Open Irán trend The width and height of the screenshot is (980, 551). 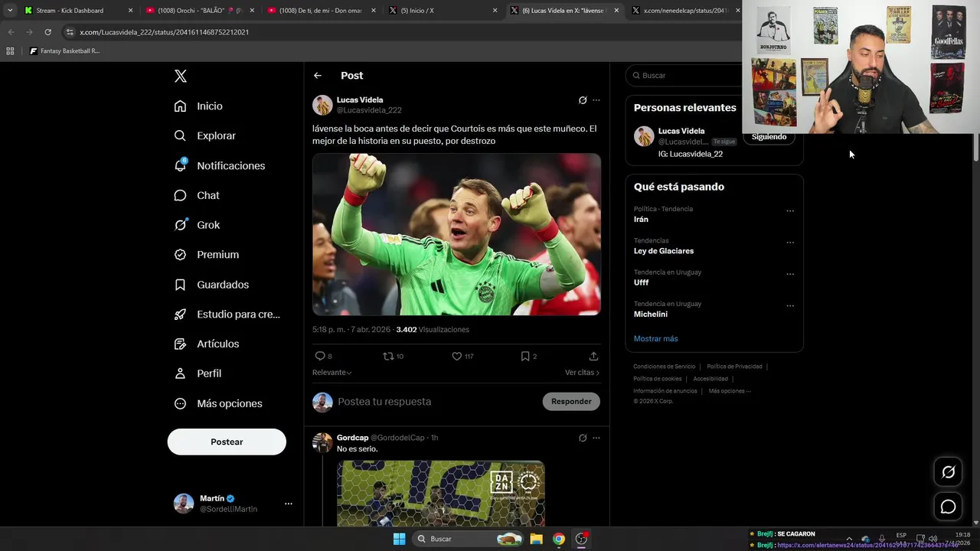[x=641, y=220]
